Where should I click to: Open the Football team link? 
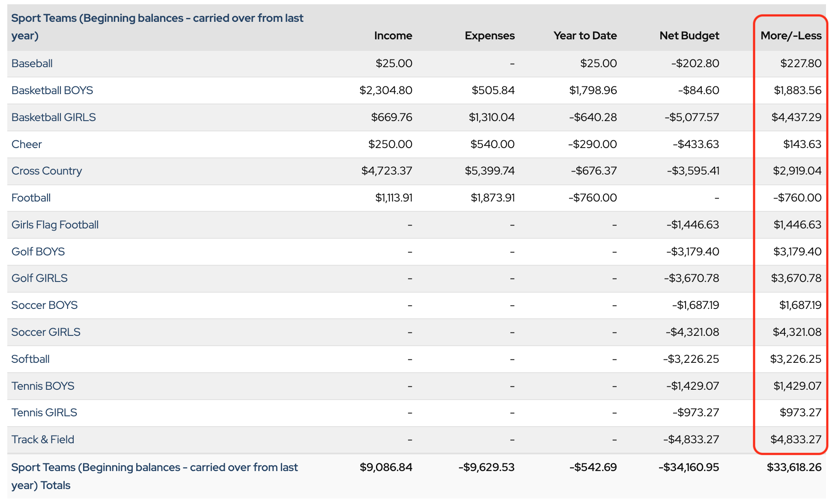point(31,198)
